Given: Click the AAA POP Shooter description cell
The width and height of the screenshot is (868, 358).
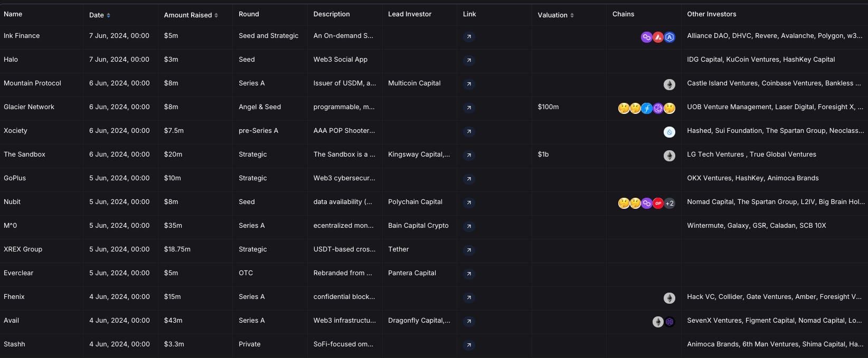Looking at the screenshot, I should (344, 131).
